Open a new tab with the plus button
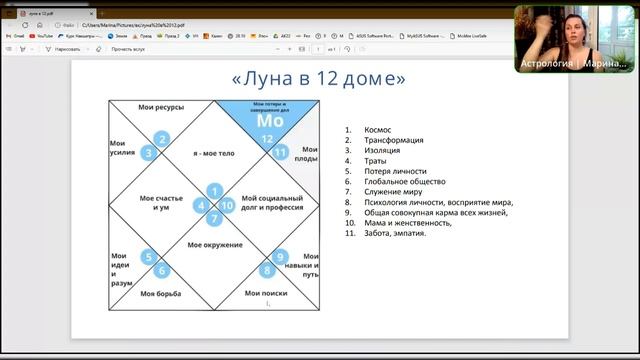The height and width of the screenshot is (360, 640). [x=102, y=13]
